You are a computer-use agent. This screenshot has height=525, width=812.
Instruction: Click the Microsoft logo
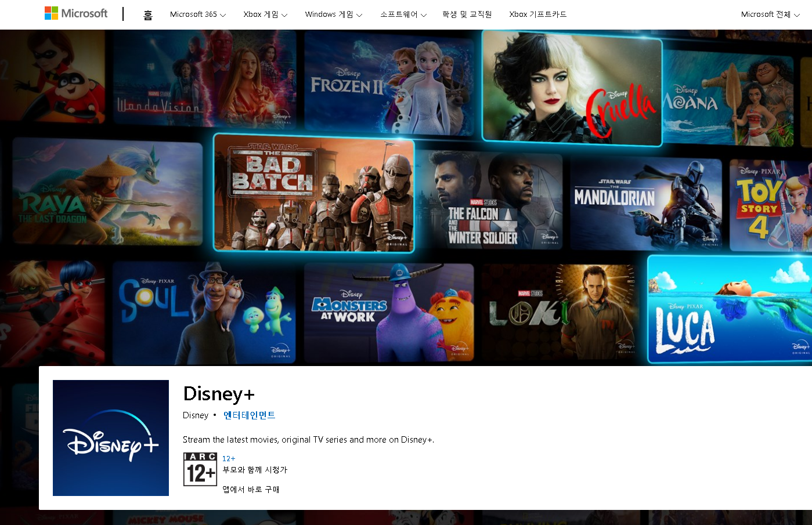76,13
